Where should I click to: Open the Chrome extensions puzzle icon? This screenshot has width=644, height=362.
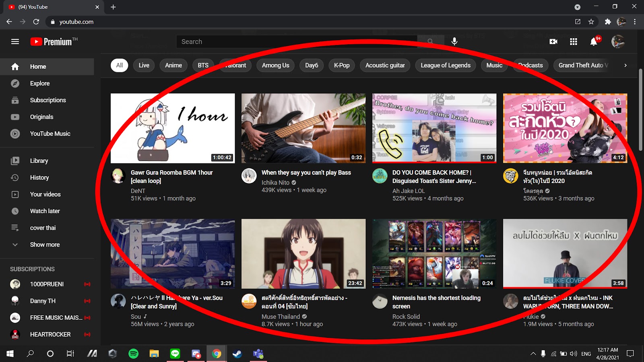click(x=608, y=22)
